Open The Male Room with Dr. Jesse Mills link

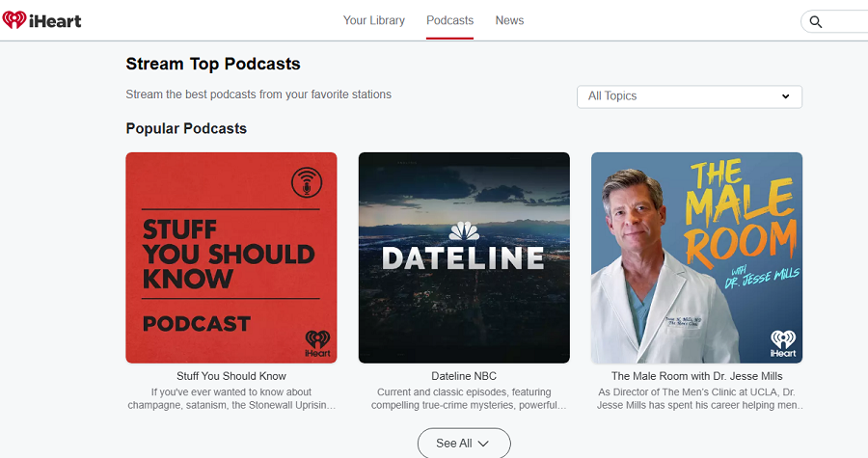point(697,376)
